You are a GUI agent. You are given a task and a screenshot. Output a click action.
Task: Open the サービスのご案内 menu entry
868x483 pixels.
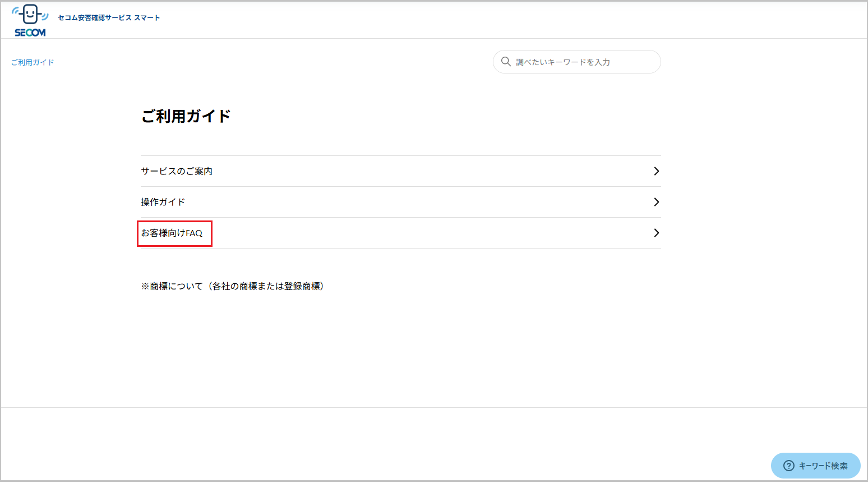pyautogui.click(x=401, y=171)
